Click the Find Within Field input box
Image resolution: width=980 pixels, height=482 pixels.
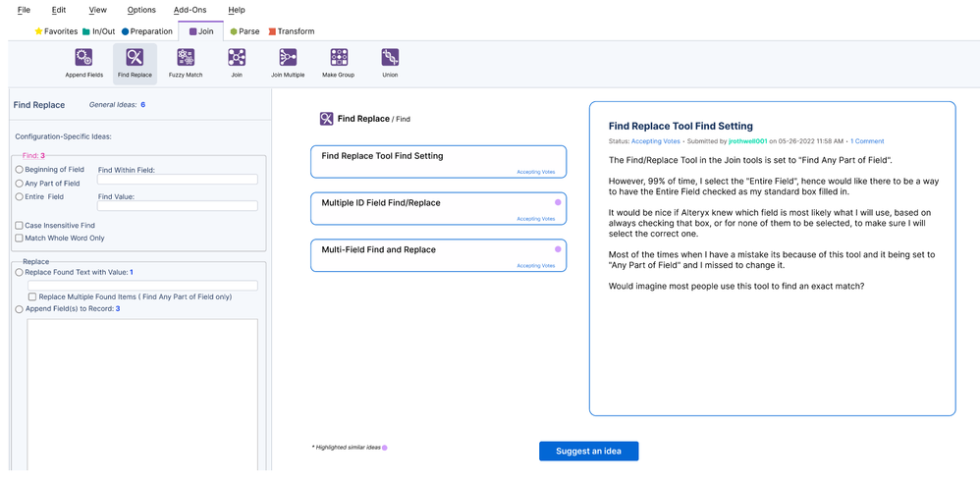[x=178, y=180]
